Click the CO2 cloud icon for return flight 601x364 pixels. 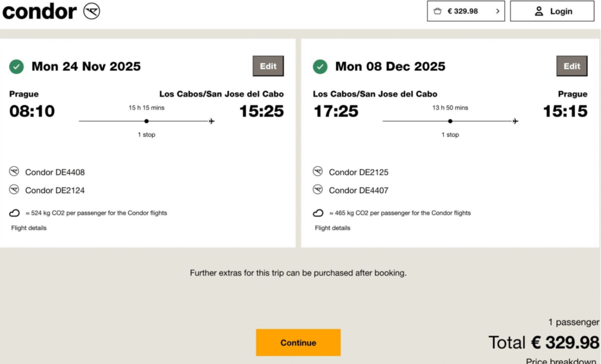click(x=318, y=213)
